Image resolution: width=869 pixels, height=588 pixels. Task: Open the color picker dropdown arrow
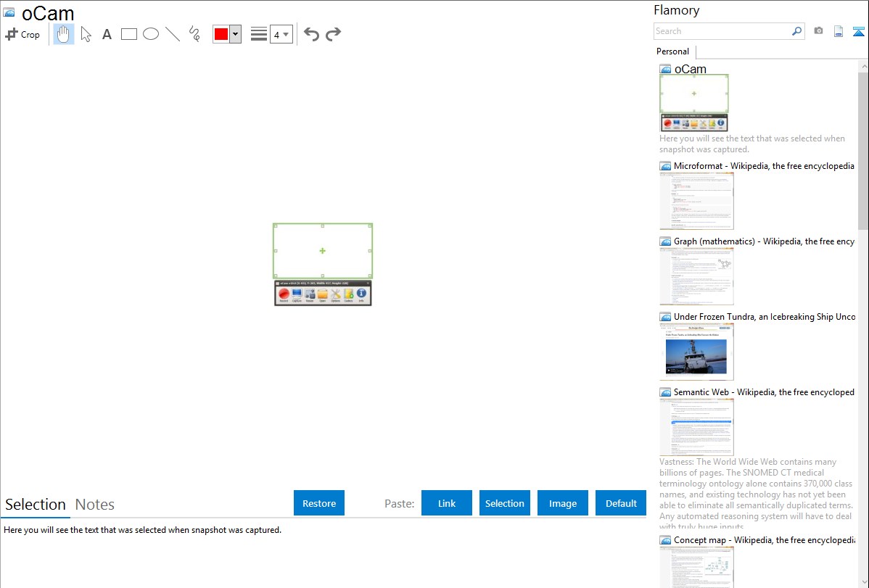pyautogui.click(x=235, y=34)
